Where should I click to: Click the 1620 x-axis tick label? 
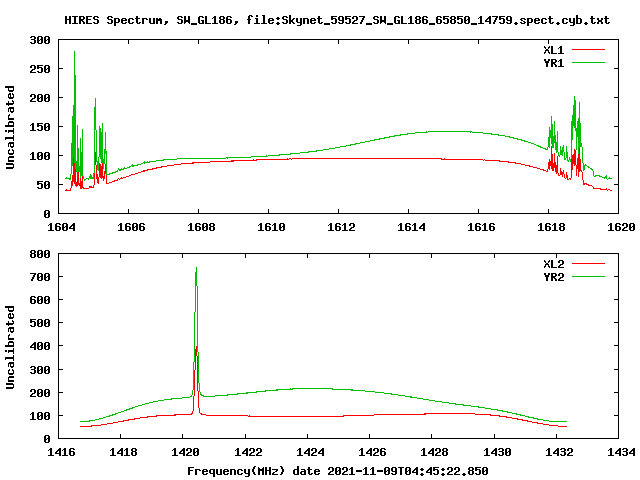(621, 227)
